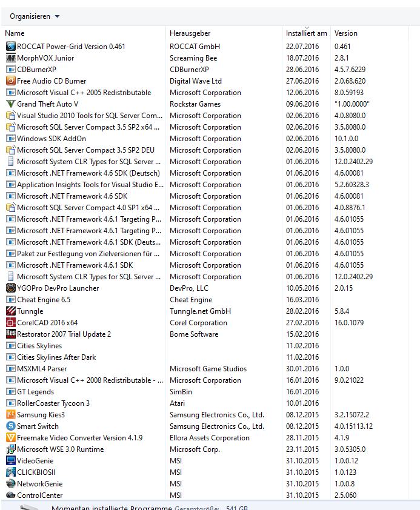Click version 5.2.60328.3
420x510 pixels.
click(352, 184)
